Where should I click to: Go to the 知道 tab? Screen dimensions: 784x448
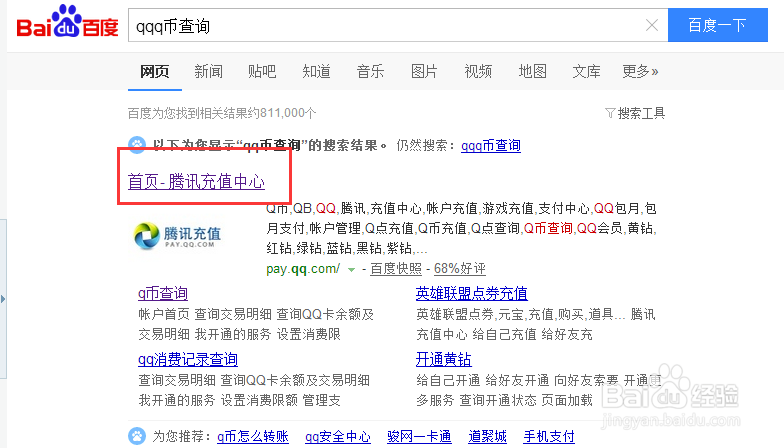click(x=316, y=72)
